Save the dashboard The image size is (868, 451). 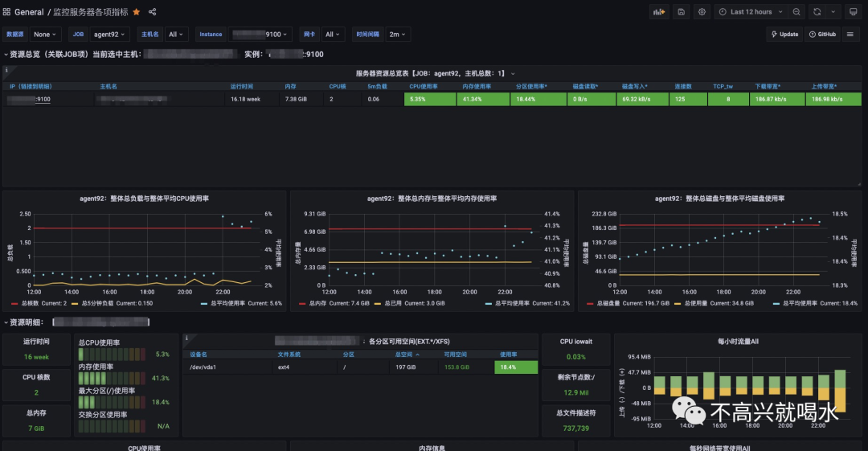tap(682, 11)
